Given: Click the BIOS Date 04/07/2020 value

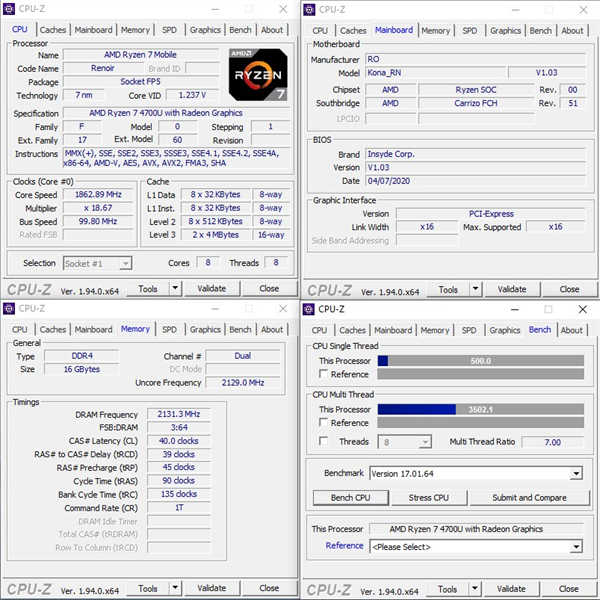Looking at the screenshot, I should click(475, 181).
